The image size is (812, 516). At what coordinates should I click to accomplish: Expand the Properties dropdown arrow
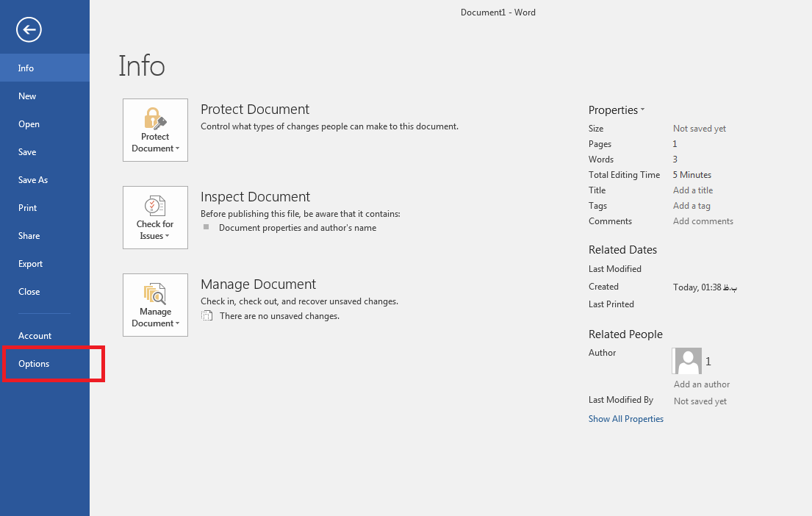point(643,110)
